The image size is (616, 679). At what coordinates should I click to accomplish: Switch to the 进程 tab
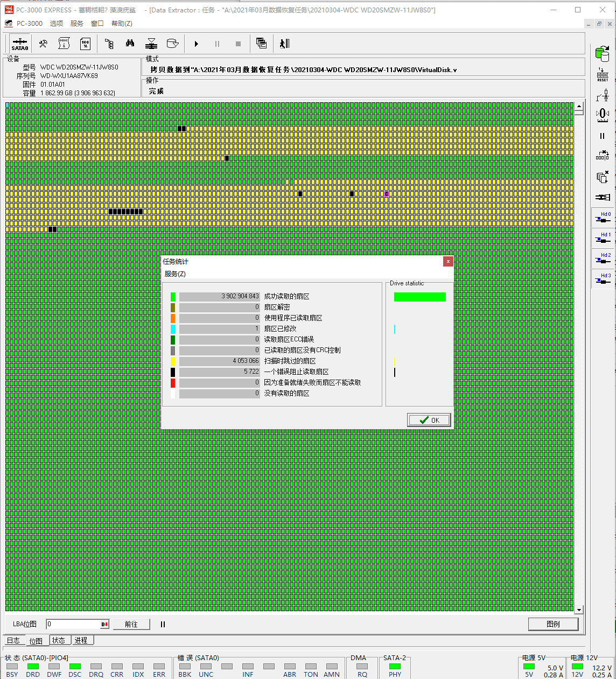pyautogui.click(x=81, y=640)
